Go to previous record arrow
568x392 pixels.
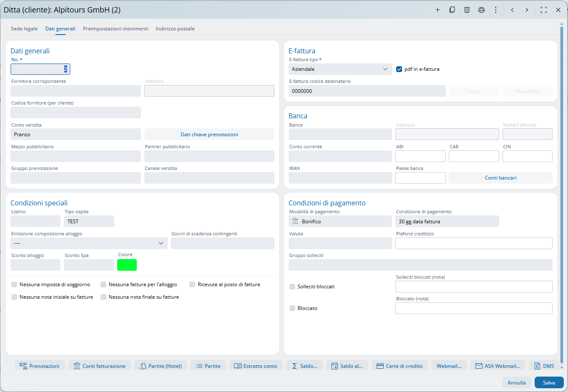click(512, 10)
